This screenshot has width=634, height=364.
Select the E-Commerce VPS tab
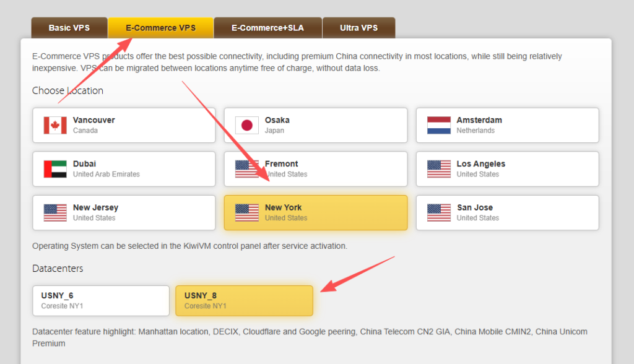(x=160, y=28)
